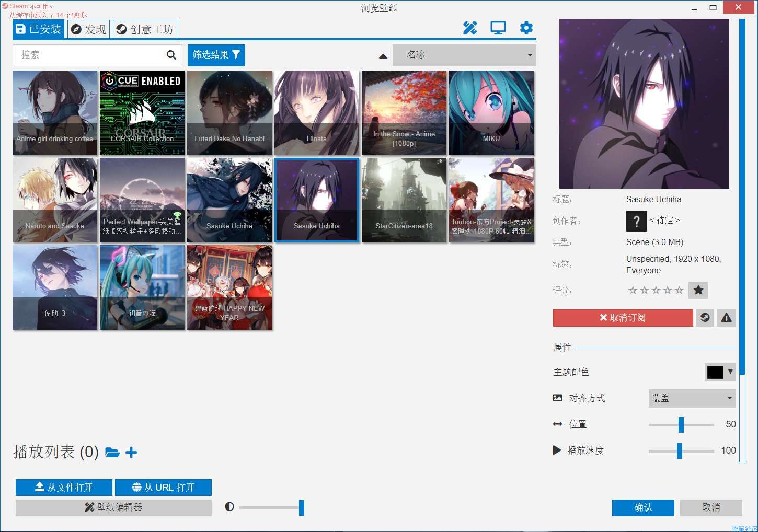The width and height of the screenshot is (758, 532).
Task: Click the < 待定 > author name
Action: (664, 221)
